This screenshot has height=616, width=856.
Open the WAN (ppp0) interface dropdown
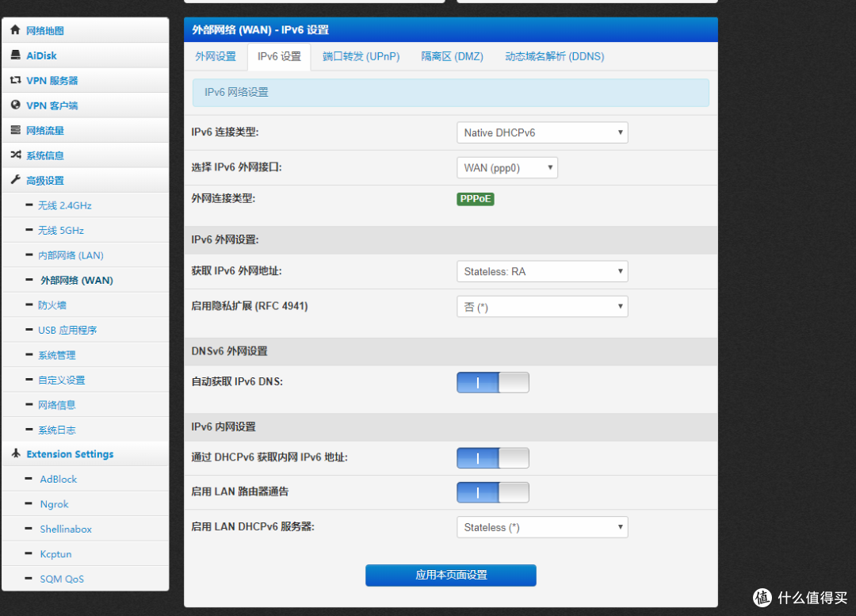pos(506,167)
